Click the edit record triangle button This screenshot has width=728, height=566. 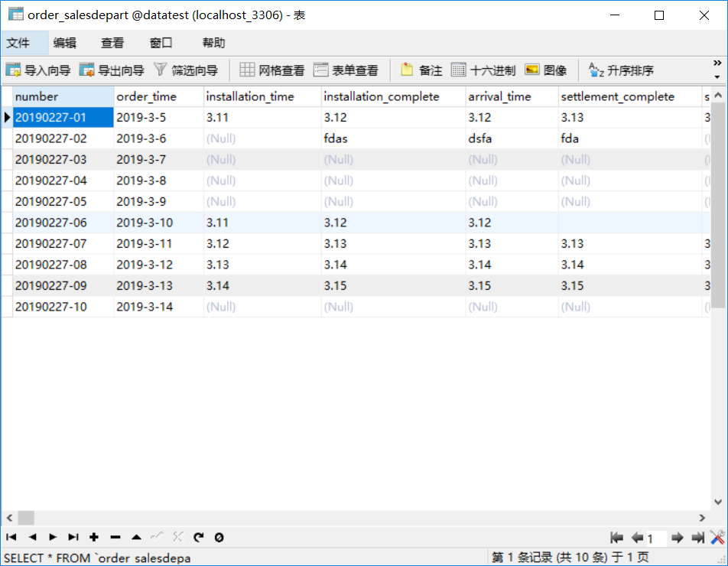pyautogui.click(x=136, y=537)
